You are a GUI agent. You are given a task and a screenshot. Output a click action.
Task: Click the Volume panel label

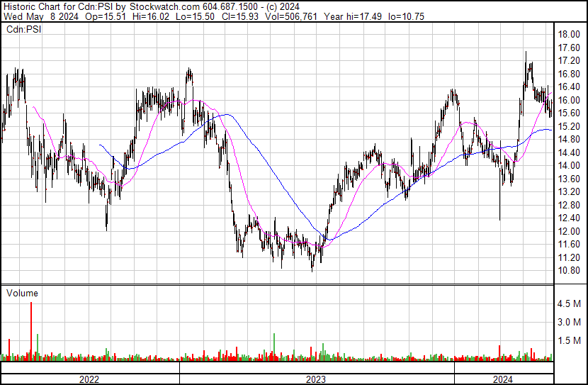22,293
